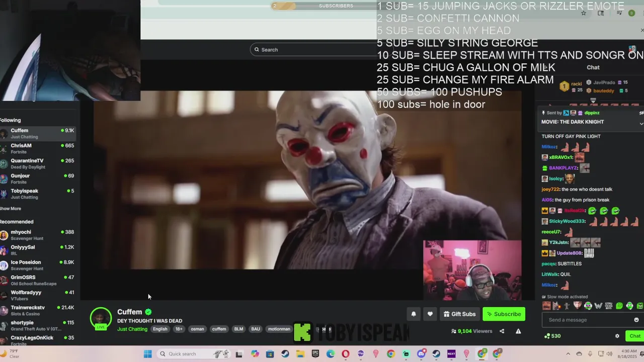Open Opera browser from the taskbar
Image resolution: width=644 pixels, height=362 pixels.
point(346,354)
